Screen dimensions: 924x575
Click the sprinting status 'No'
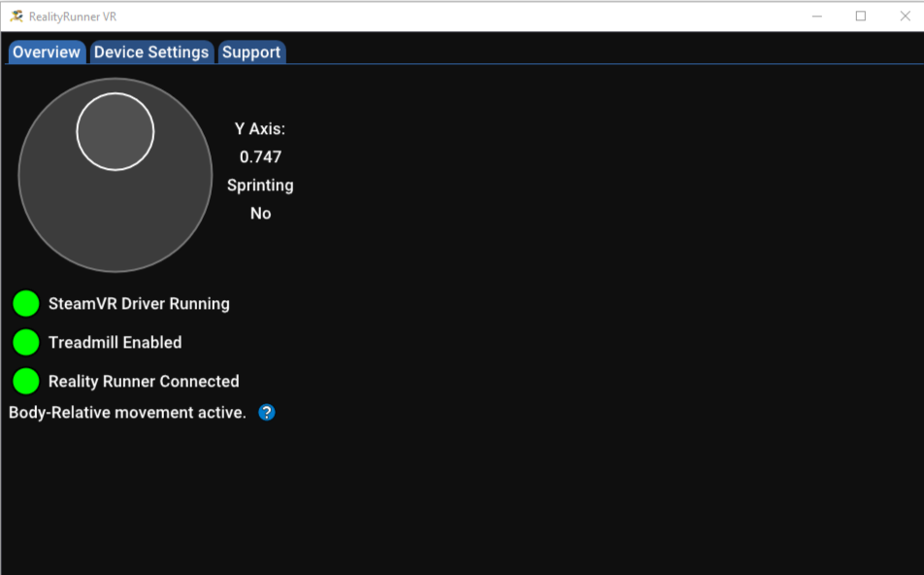(x=260, y=214)
